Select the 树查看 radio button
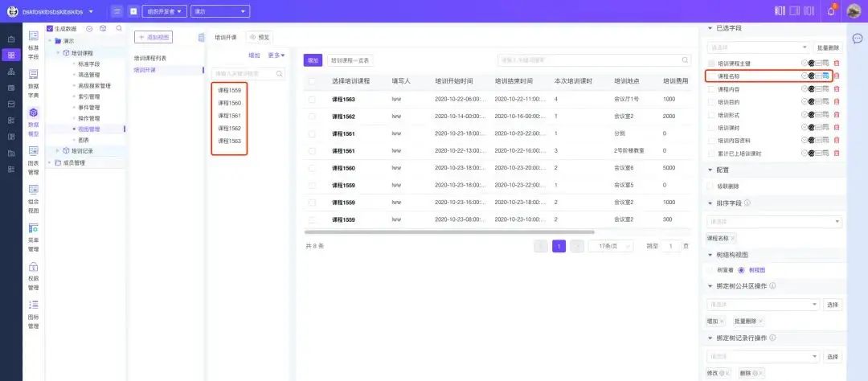This screenshot has height=381, width=868. pos(711,270)
